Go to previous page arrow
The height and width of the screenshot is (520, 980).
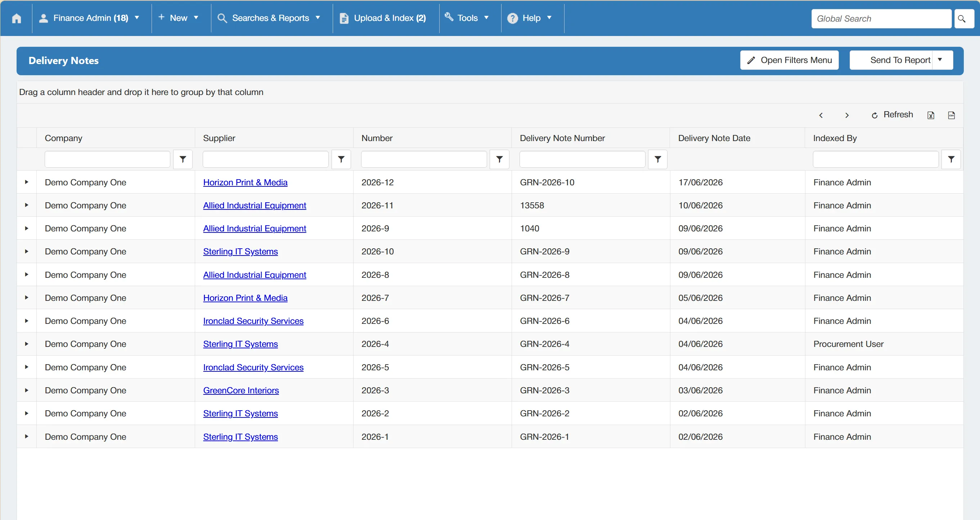tap(821, 115)
